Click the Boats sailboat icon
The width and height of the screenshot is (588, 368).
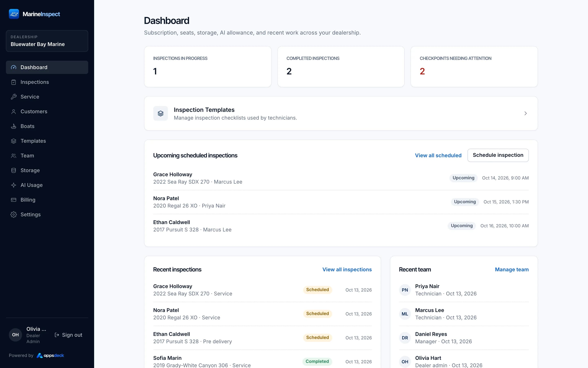(14, 126)
